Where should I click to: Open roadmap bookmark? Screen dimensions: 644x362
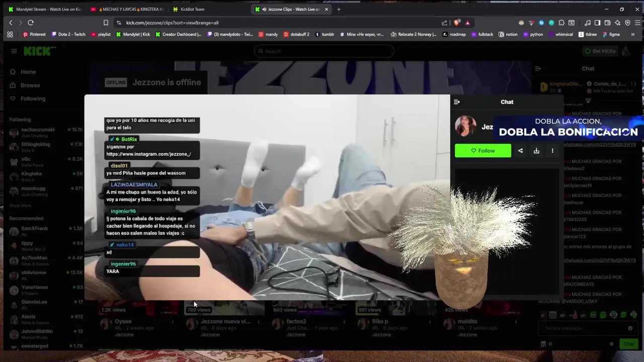coord(454,35)
